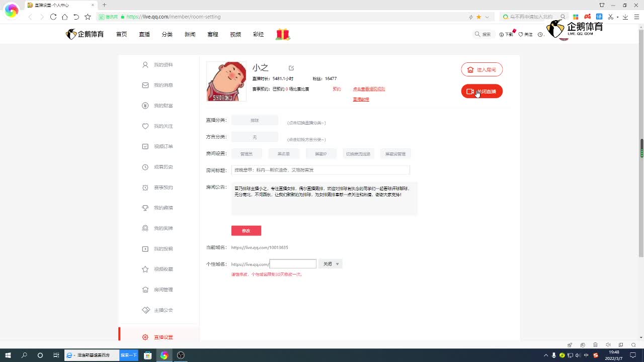Click the red 修改 button
Screen dimensions: 644x362
coord(246,231)
